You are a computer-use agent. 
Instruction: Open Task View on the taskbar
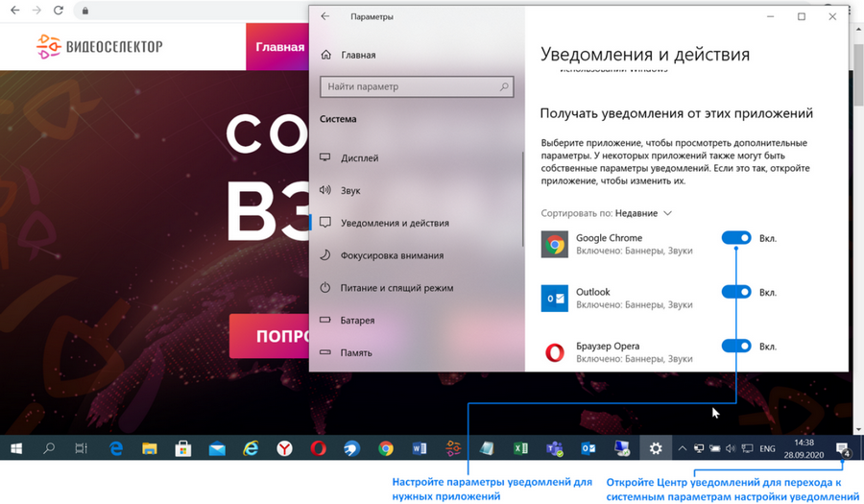point(81,448)
